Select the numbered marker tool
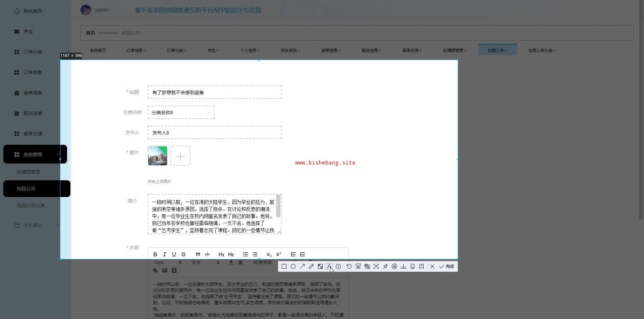Screen dimensions: 644x319 point(338,266)
